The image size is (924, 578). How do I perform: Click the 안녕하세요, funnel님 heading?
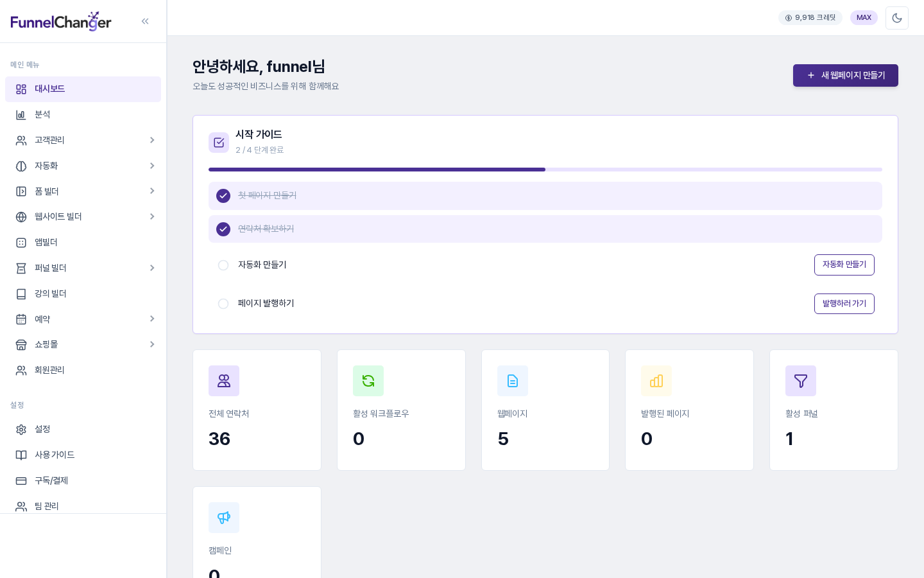pos(259,67)
